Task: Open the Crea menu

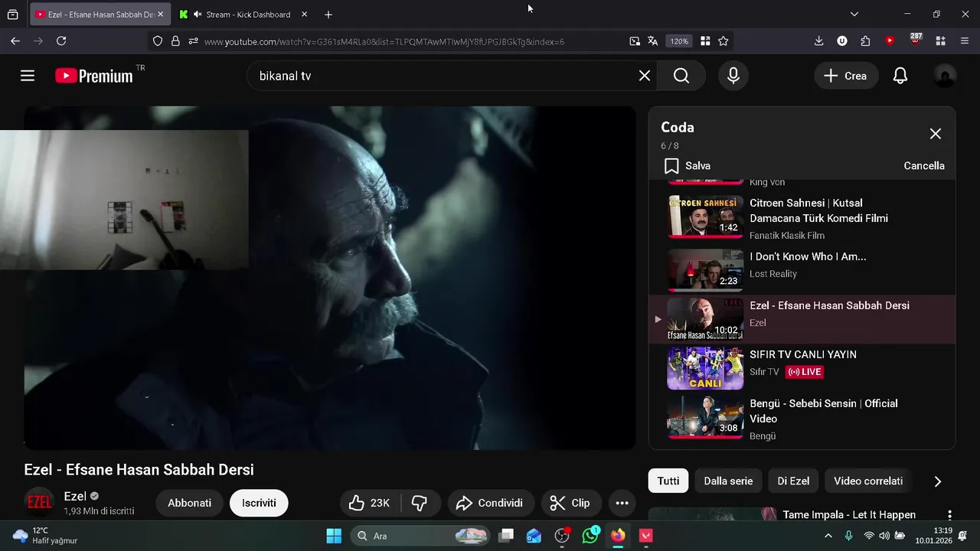Action: 845,76
